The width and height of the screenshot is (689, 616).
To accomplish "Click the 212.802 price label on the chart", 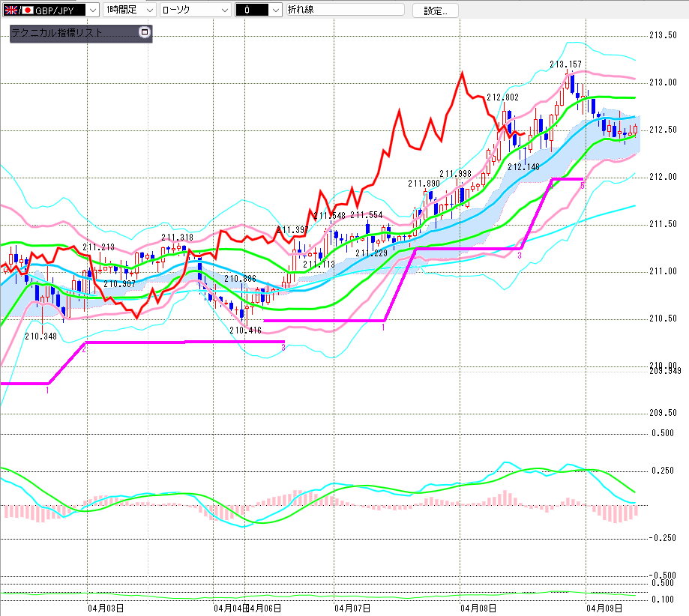I will tap(502, 97).
